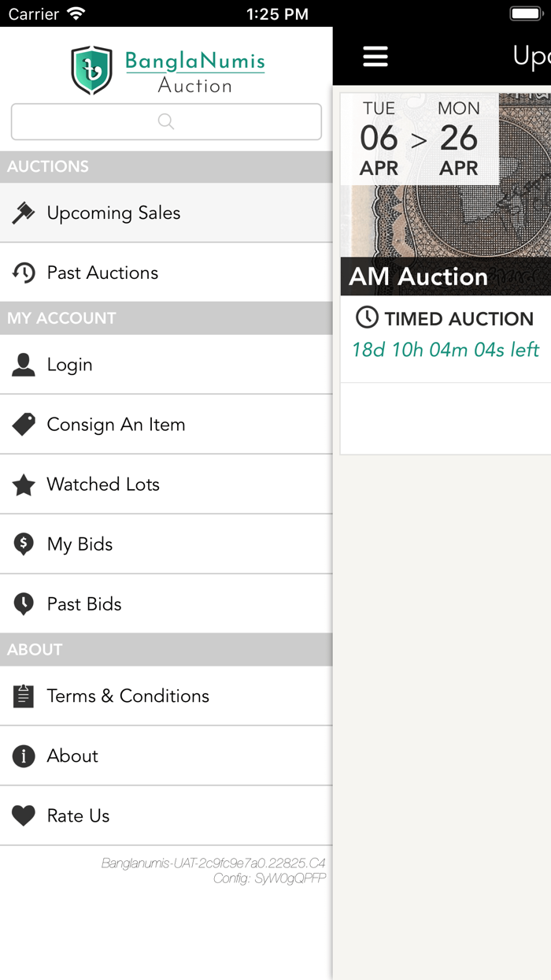Image resolution: width=551 pixels, height=980 pixels.
Task: Tap the Upcoming Sales hammer icon
Action: click(24, 213)
